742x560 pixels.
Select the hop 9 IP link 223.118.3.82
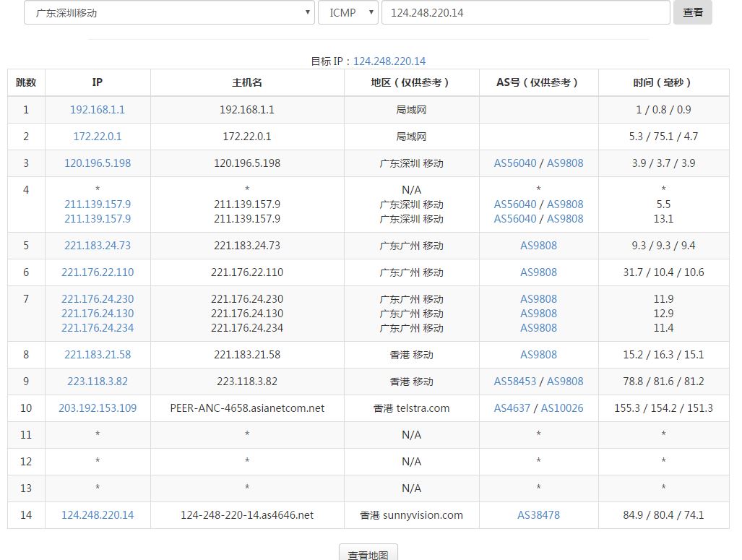(98, 382)
